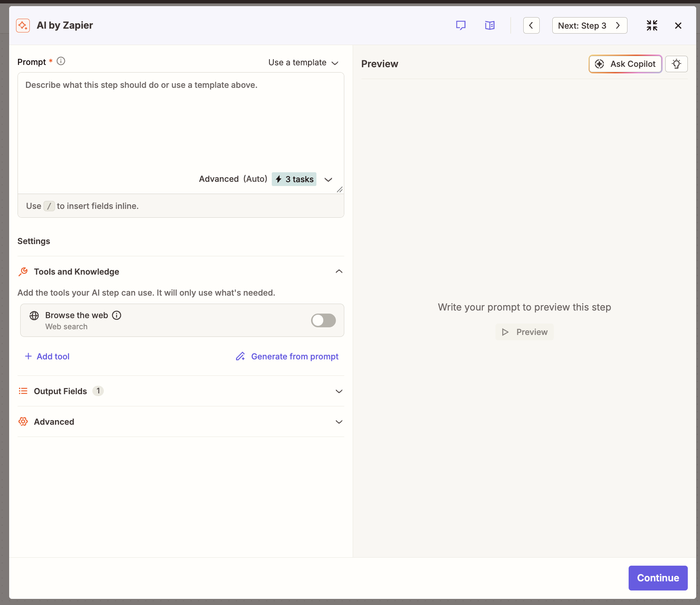Collapse the Tools and Knowledge section
Screen dimensions: 700x605
pyautogui.click(x=339, y=272)
